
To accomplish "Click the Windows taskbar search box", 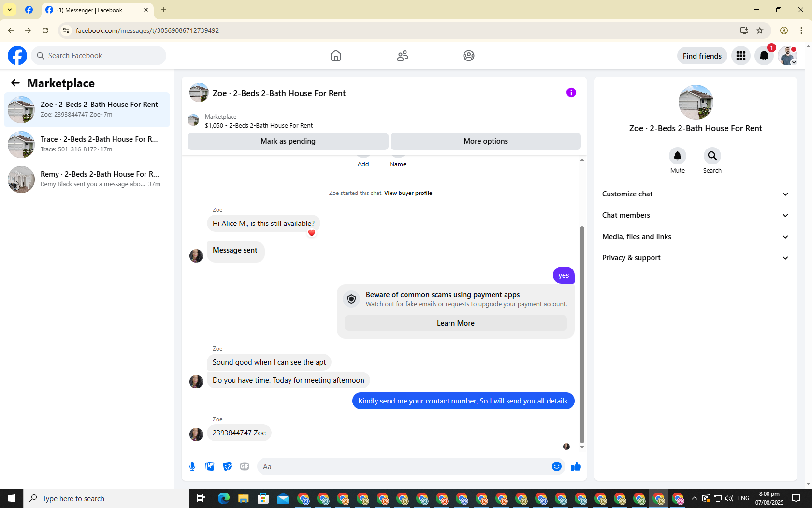I will [106, 498].
